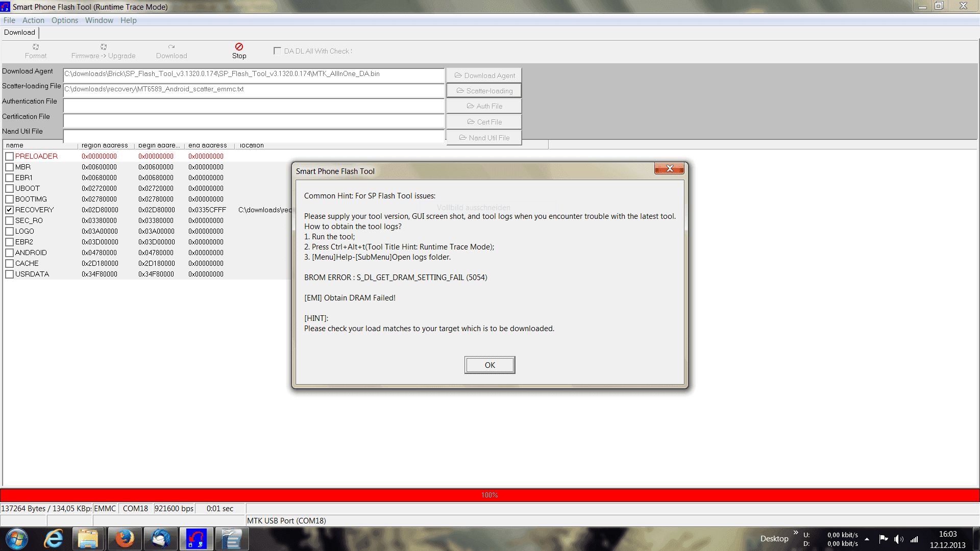Viewport: 980px width, 551px height.
Task: Click the Nand Util File input field
Action: [254, 136]
